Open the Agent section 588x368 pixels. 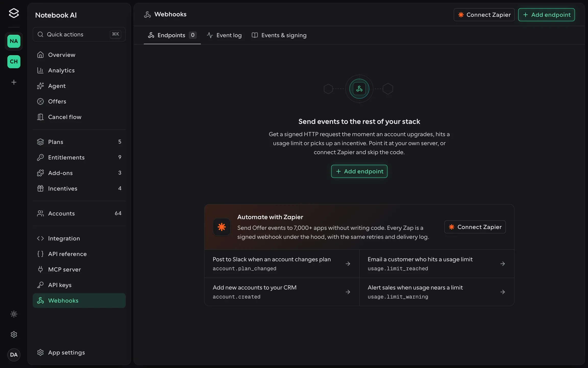pyautogui.click(x=79, y=86)
